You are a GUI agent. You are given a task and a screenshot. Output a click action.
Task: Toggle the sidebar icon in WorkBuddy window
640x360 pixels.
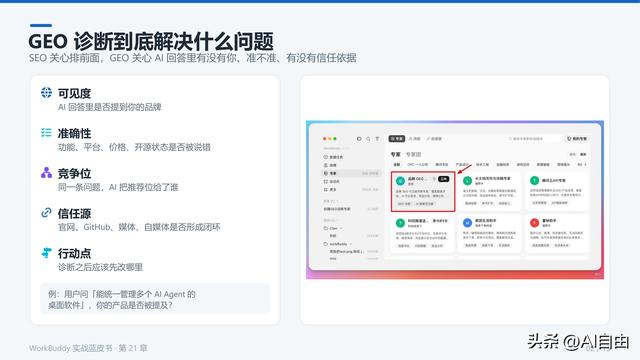pos(359,139)
